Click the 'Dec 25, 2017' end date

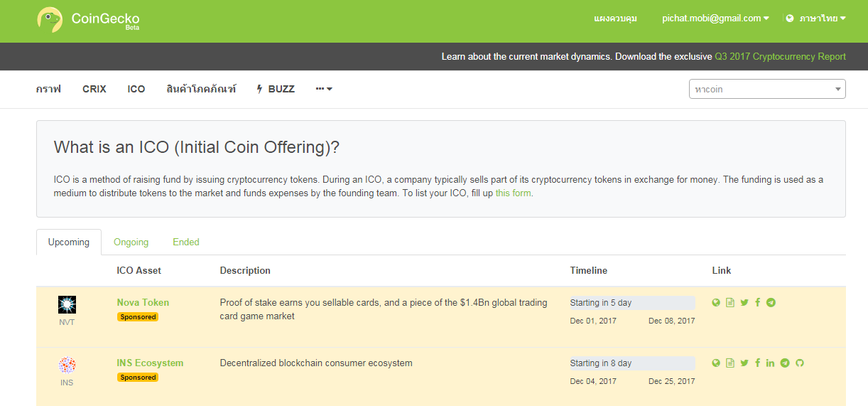672,381
